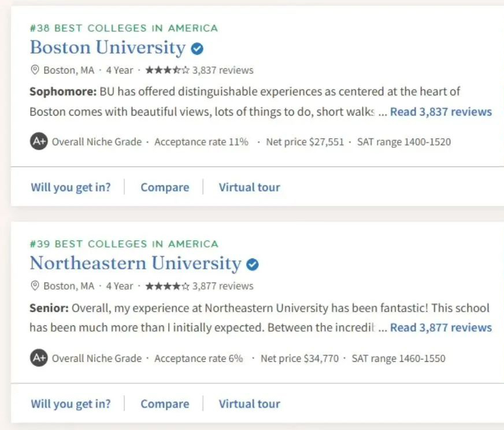The width and height of the screenshot is (504, 430).
Task: Select Will you get in? for Boston University
Action: pyautogui.click(x=71, y=187)
